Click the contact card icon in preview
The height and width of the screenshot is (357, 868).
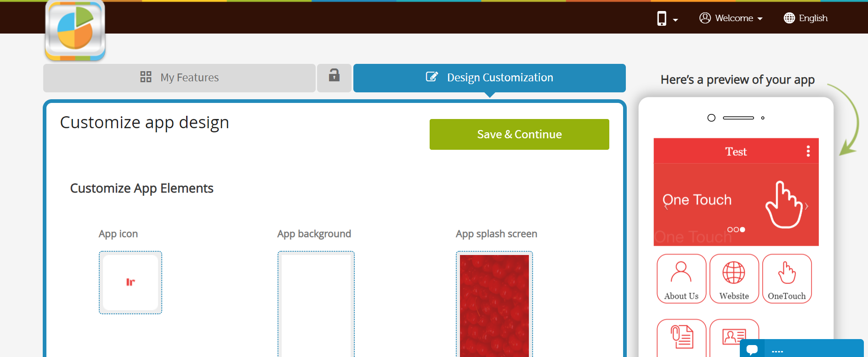(733, 337)
